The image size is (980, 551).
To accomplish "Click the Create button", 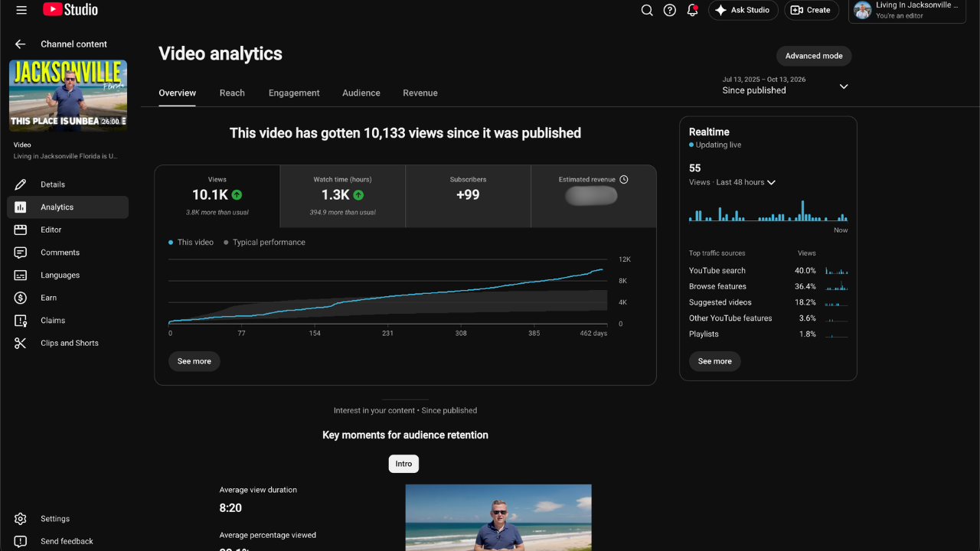I will pyautogui.click(x=811, y=10).
